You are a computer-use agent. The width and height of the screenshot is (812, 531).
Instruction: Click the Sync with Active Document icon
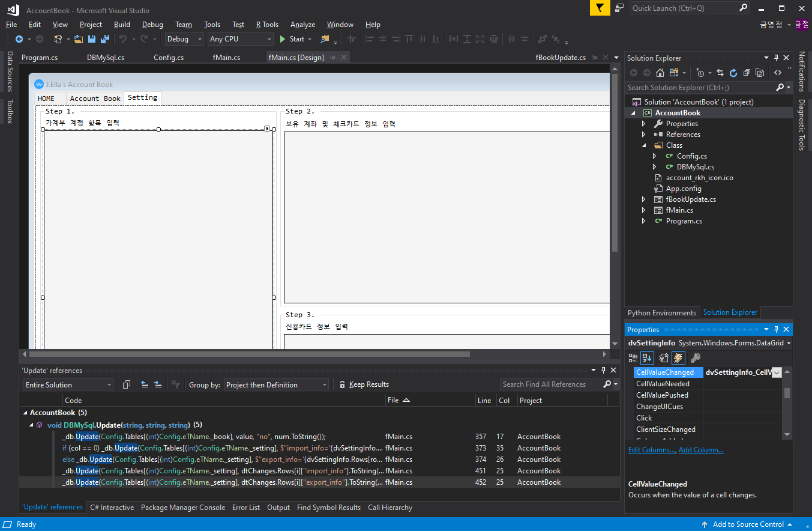tap(720, 73)
